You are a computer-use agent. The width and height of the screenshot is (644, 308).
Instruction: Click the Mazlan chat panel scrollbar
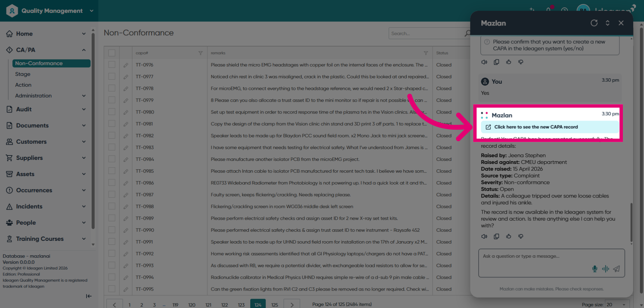point(631,222)
